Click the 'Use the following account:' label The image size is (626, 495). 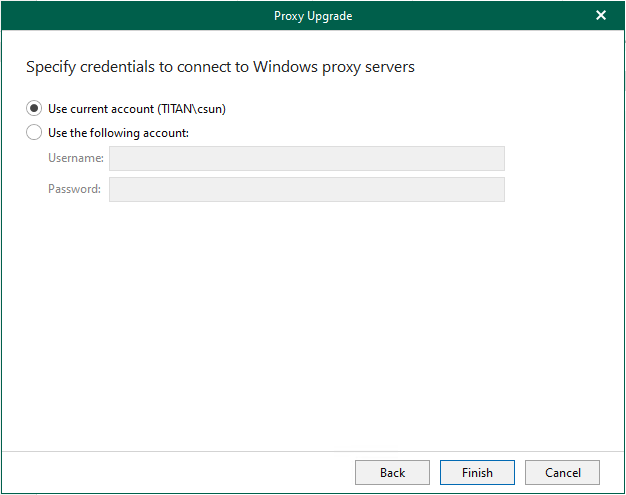coord(119,133)
